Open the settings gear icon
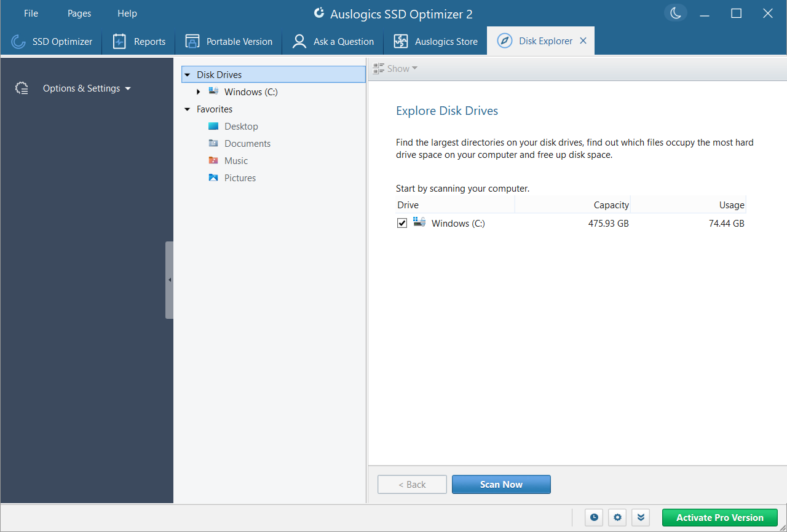 (617, 517)
